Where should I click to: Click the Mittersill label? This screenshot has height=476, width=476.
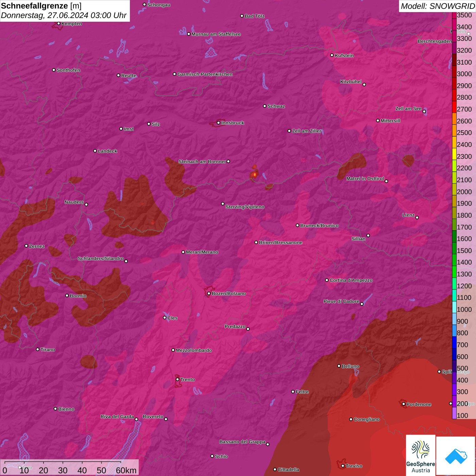tap(390, 121)
